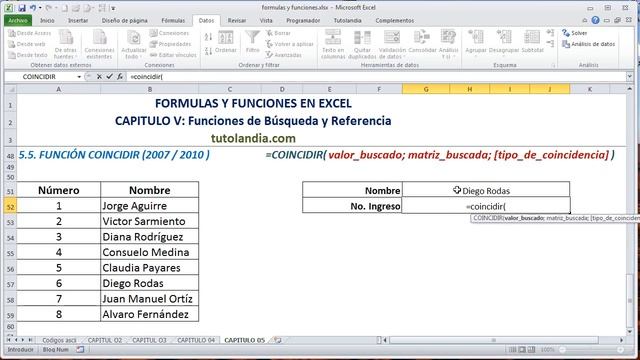Viewport: 640px width, 360px height.
Task: Click the Agrupar icon
Action: 476,42
